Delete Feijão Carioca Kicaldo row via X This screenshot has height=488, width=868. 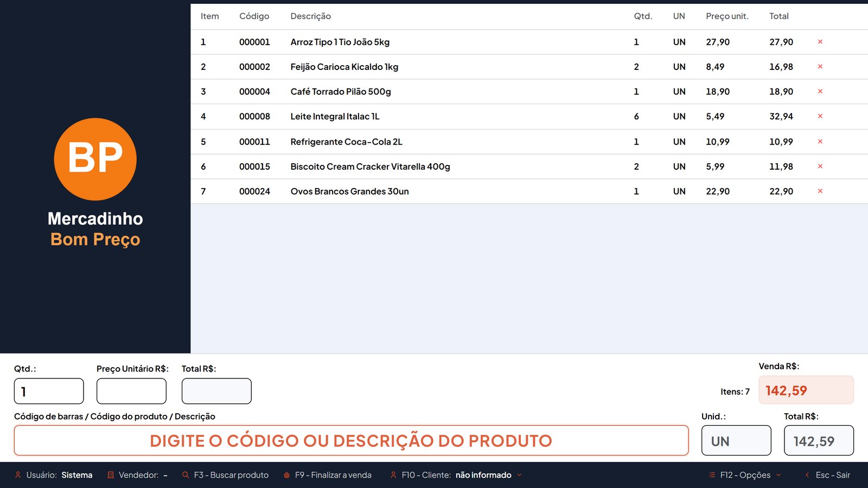pos(820,67)
